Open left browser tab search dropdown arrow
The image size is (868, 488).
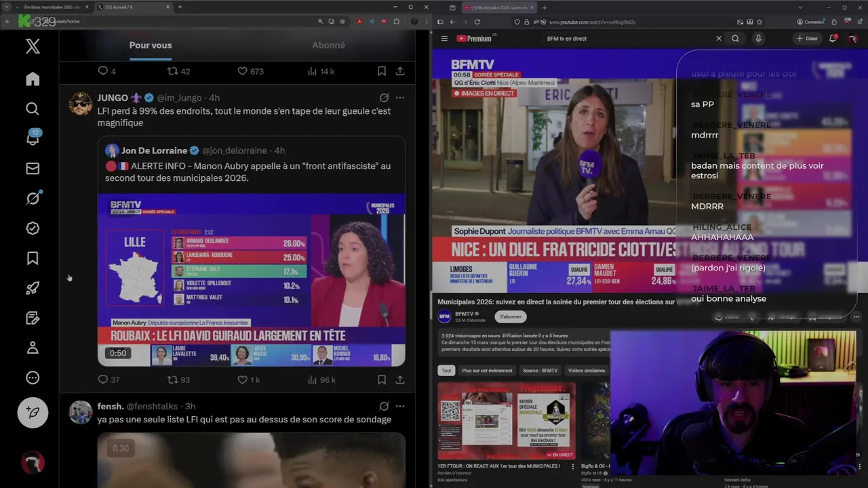coord(7,7)
